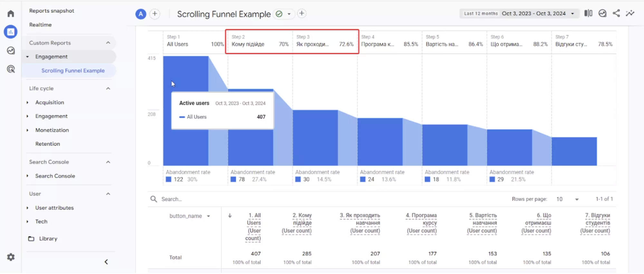Viewport: 644px width, 274px height.
Task: Click column header 7. Відгуки студентів
Action: coord(595,223)
